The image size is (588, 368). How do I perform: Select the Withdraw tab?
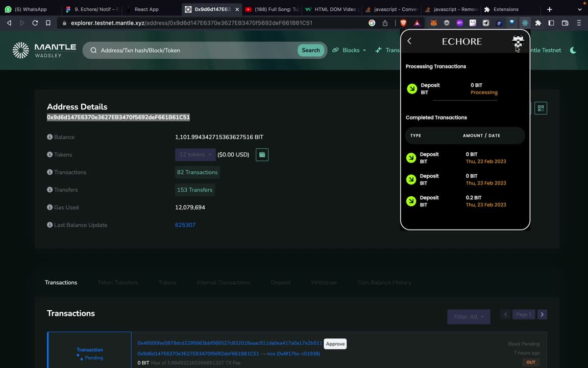pos(324,282)
